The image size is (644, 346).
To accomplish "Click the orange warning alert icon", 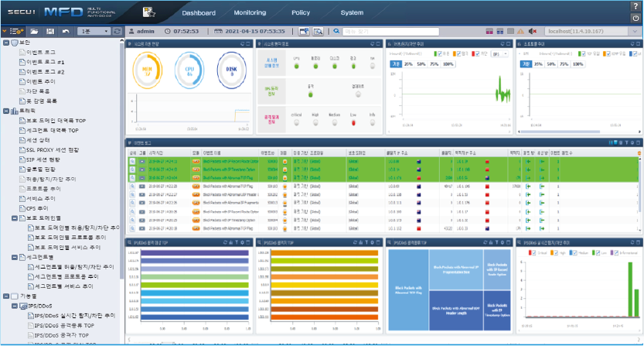I will click(521, 32).
